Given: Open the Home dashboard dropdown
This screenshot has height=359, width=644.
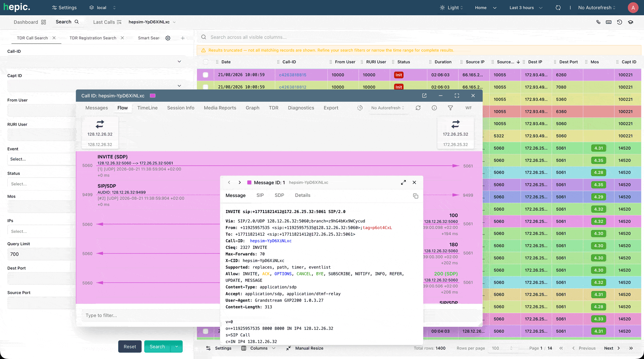Looking at the screenshot, I should (x=485, y=7).
